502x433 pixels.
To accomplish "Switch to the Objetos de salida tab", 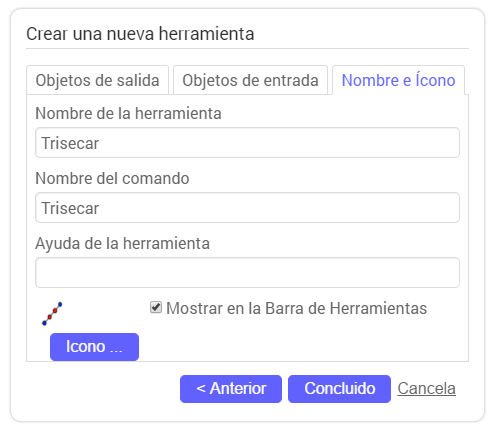I will 97,80.
